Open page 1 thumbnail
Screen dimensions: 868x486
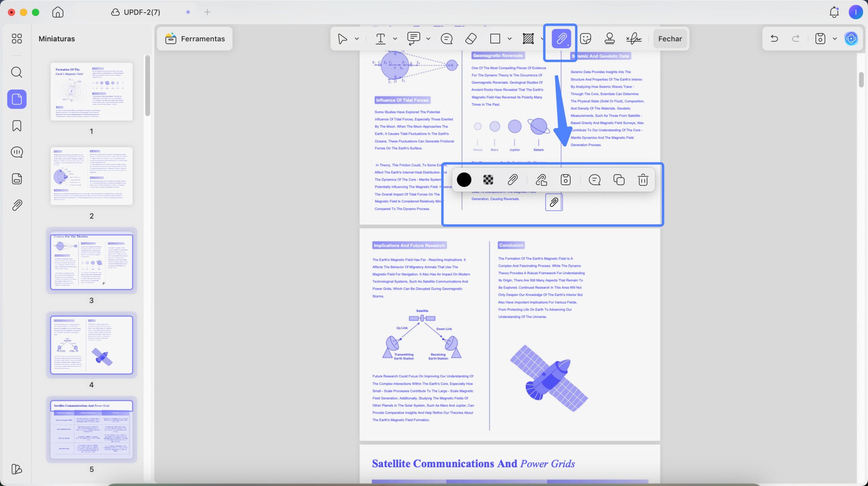pyautogui.click(x=92, y=92)
